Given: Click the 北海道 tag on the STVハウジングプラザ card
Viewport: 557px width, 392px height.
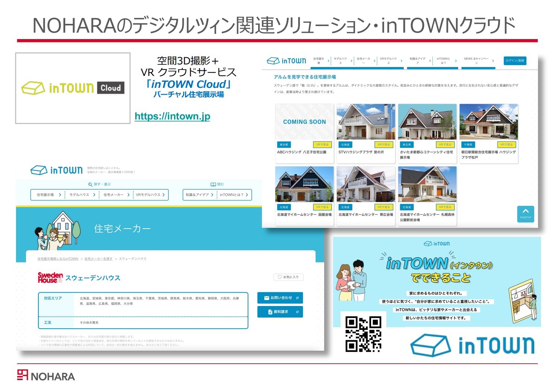Looking at the screenshot, I should 345,144.
